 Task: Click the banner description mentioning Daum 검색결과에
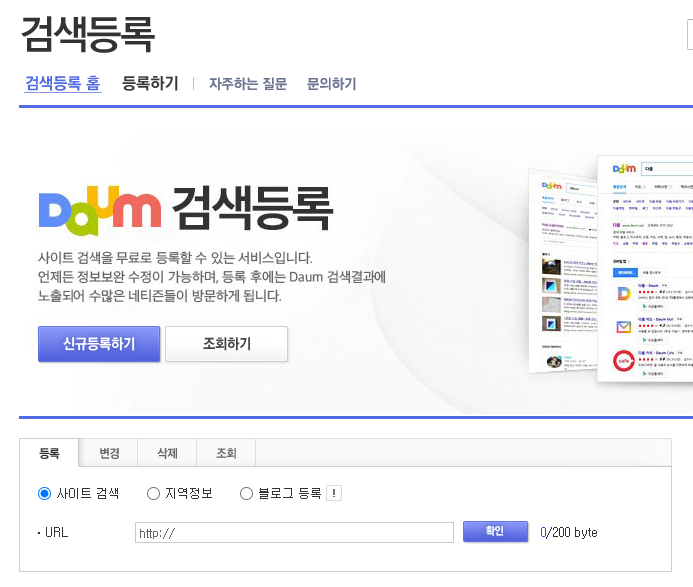tap(212, 277)
